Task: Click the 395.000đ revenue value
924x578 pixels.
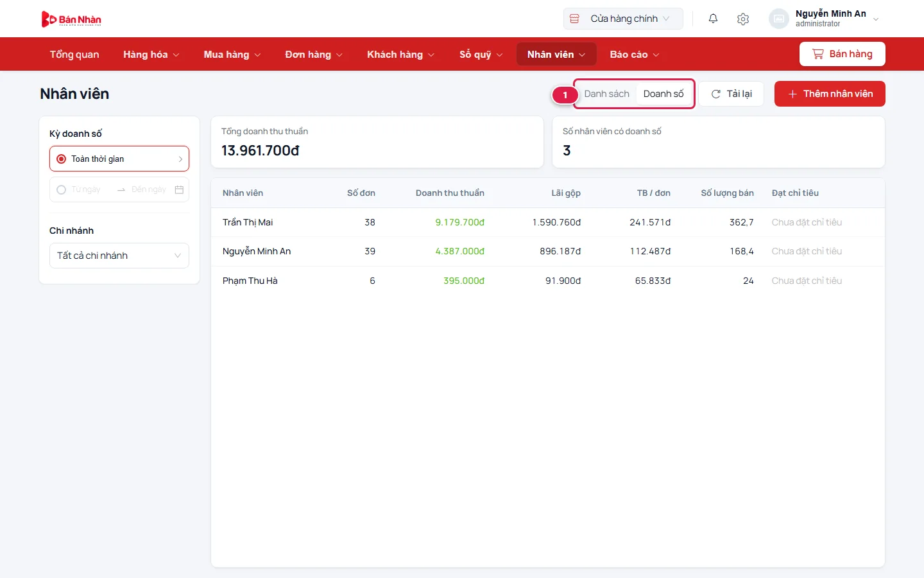Action: pyautogui.click(x=464, y=281)
